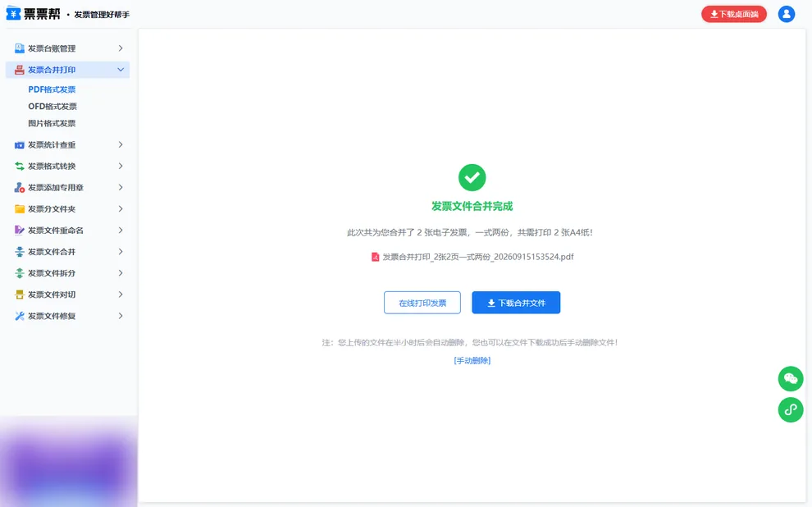Open the WeChat contact floating icon

click(790, 378)
